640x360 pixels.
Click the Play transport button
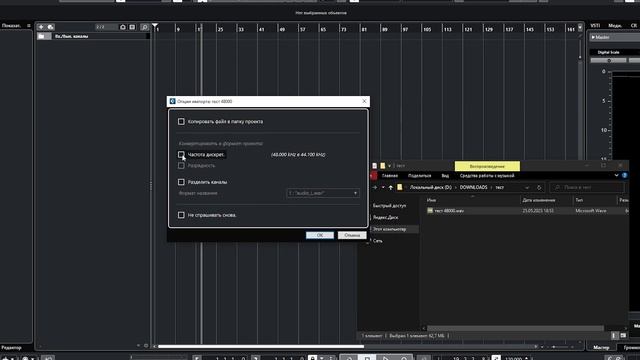tap(385, 358)
